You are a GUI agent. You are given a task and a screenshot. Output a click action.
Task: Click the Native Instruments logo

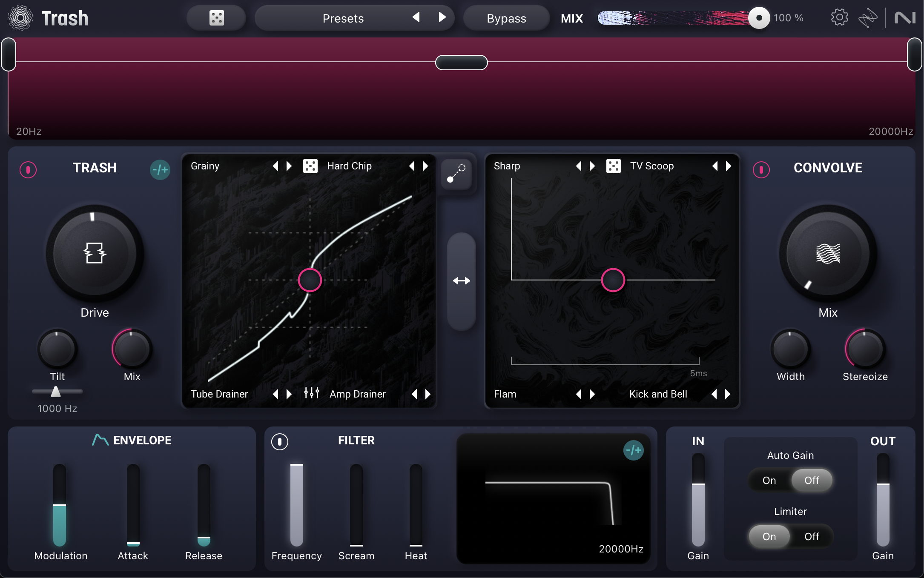[905, 18]
